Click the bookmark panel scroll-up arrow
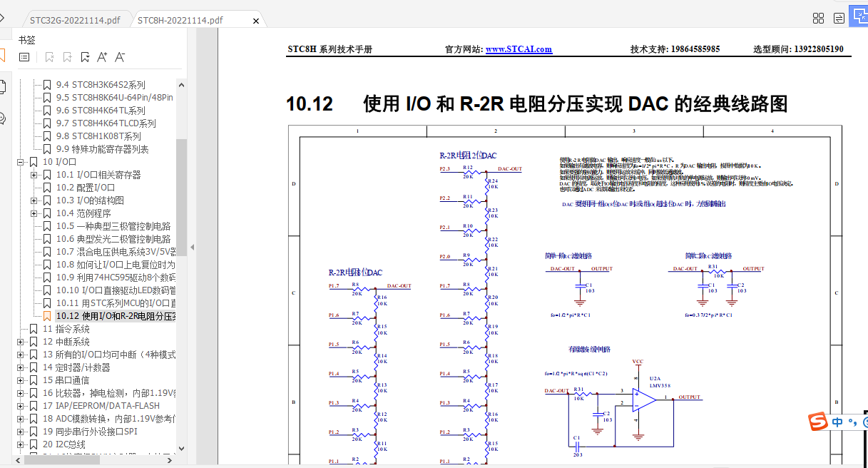 point(182,84)
